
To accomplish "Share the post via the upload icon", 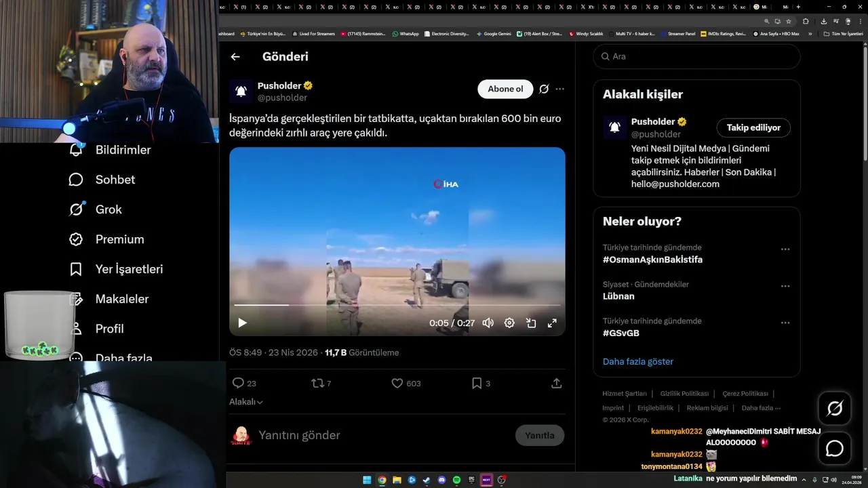I will pos(556,383).
